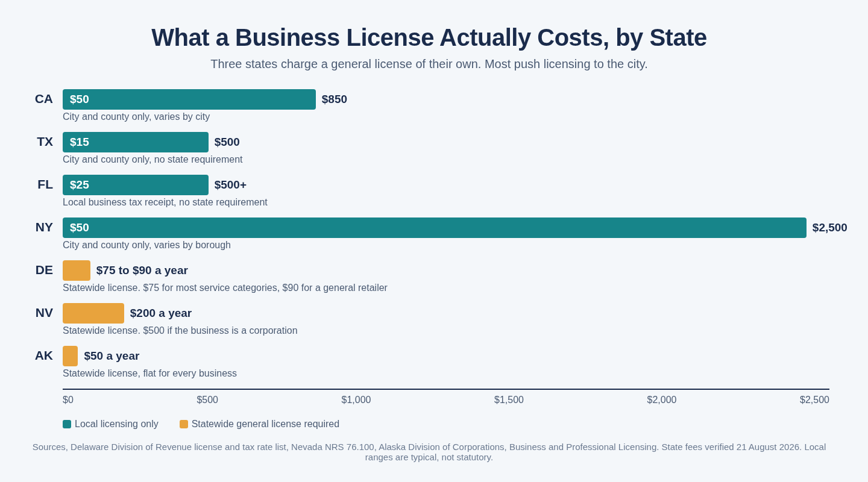Click Delaware's statewide license description
Viewport: 868px width, 482px height.
point(225,288)
